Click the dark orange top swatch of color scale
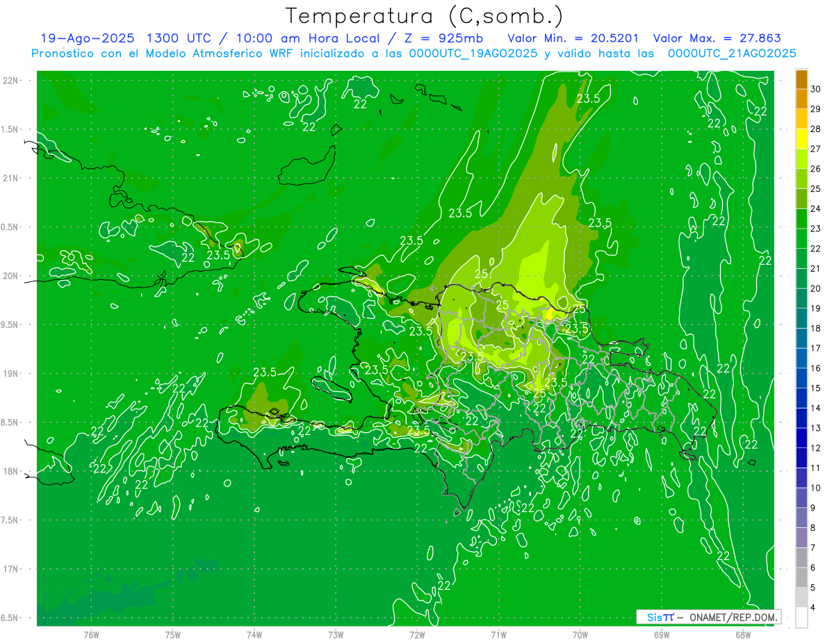This screenshot has width=834, height=644. [x=801, y=79]
